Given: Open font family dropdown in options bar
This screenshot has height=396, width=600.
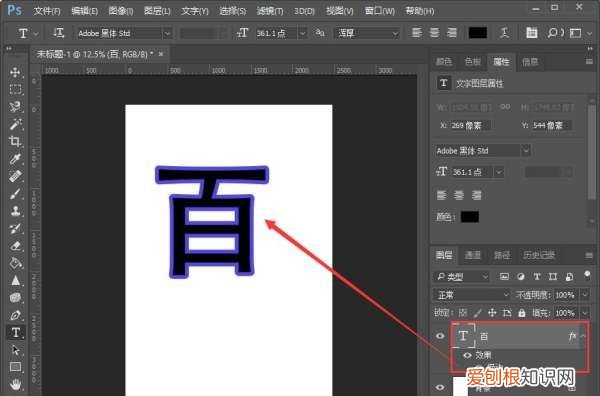Looking at the screenshot, I should 167,33.
